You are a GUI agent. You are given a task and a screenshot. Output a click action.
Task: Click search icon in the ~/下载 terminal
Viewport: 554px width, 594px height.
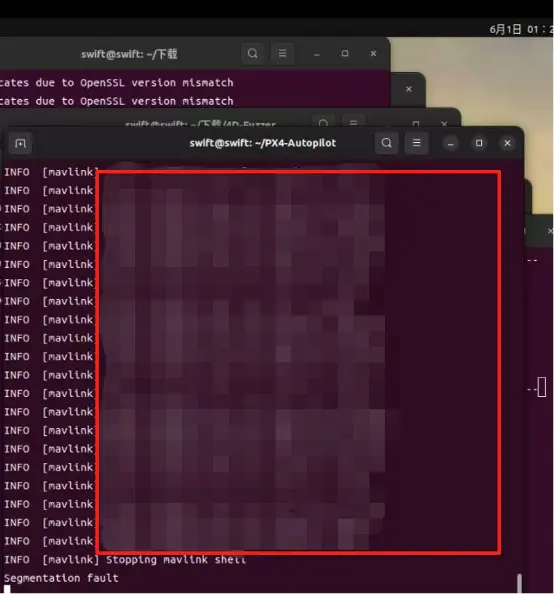click(x=253, y=53)
